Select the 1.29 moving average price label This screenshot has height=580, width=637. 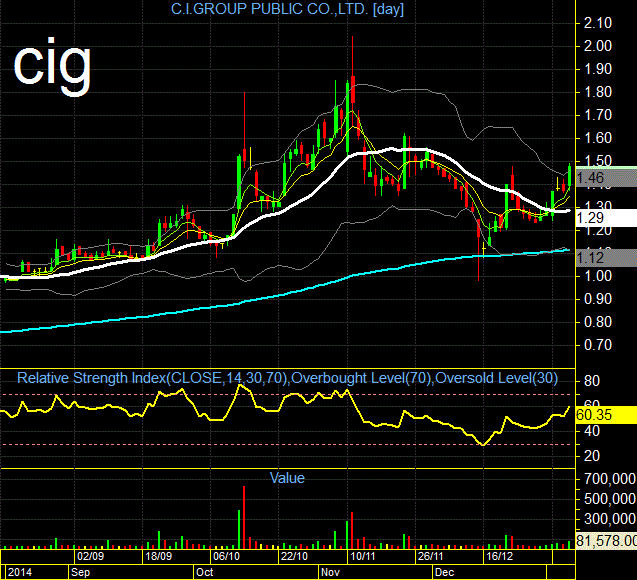606,218
